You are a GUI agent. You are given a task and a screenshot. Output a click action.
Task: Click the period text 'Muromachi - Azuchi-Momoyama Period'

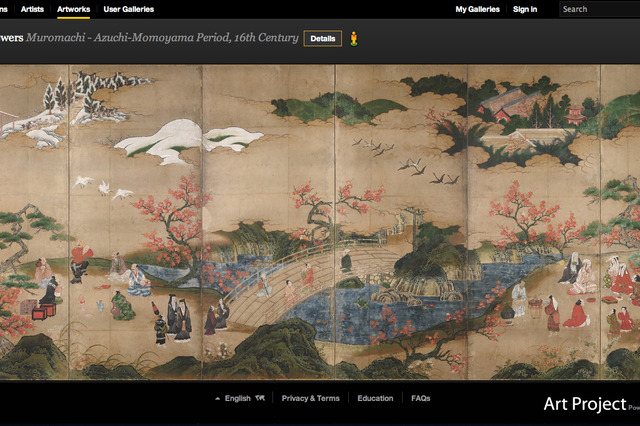click(128, 38)
